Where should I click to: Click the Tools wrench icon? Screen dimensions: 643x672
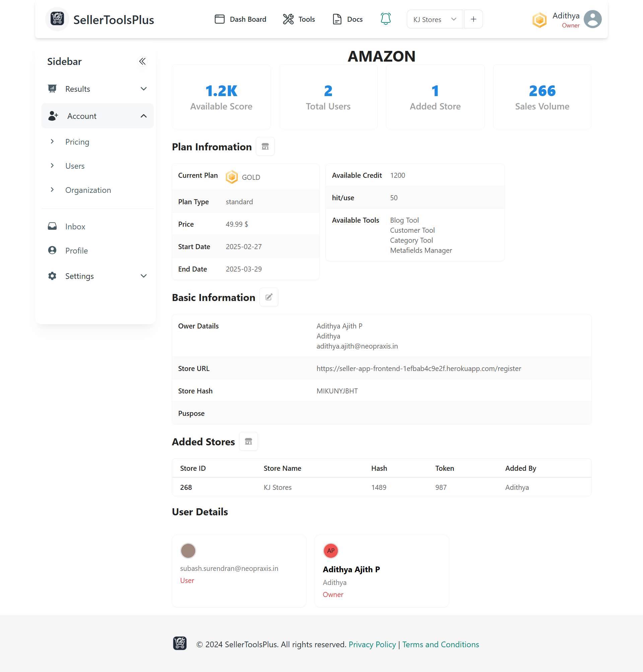click(x=288, y=19)
